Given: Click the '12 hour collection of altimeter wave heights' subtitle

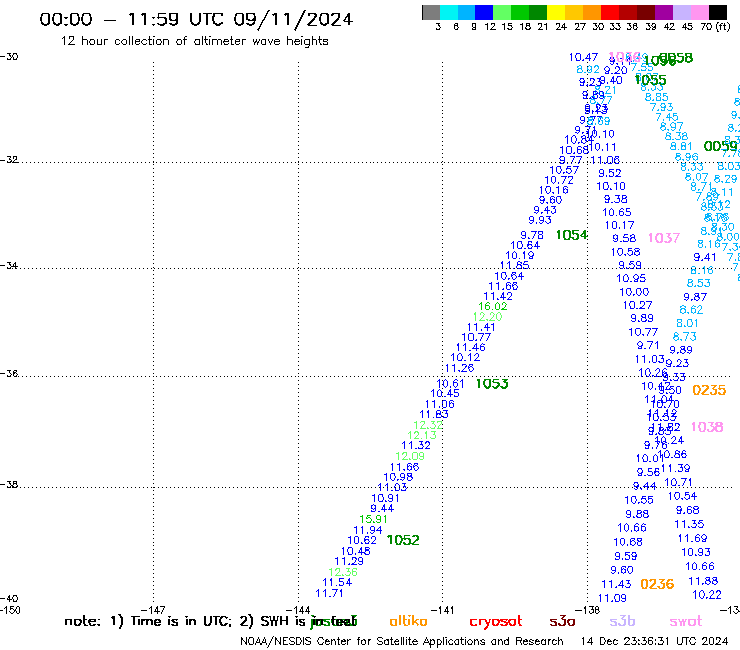Looking at the screenshot, I should coord(194,41).
